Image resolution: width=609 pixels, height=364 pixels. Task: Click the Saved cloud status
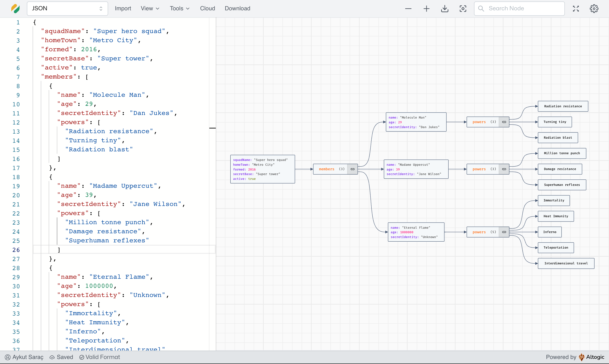61,357
